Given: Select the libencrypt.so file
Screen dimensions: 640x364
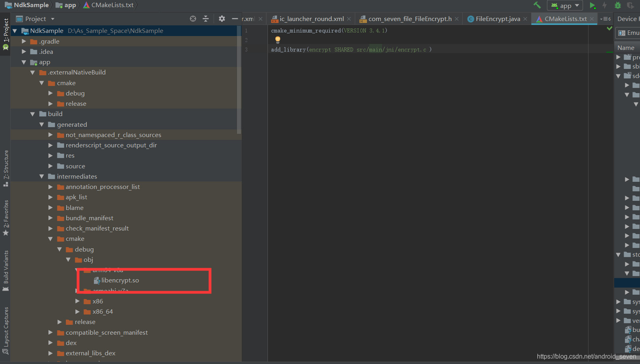Looking at the screenshot, I should click(x=120, y=280).
